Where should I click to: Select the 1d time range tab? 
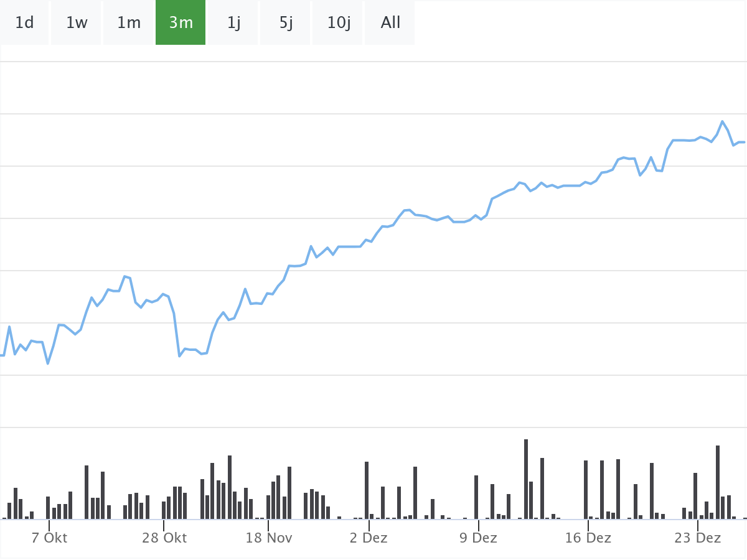tap(24, 23)
